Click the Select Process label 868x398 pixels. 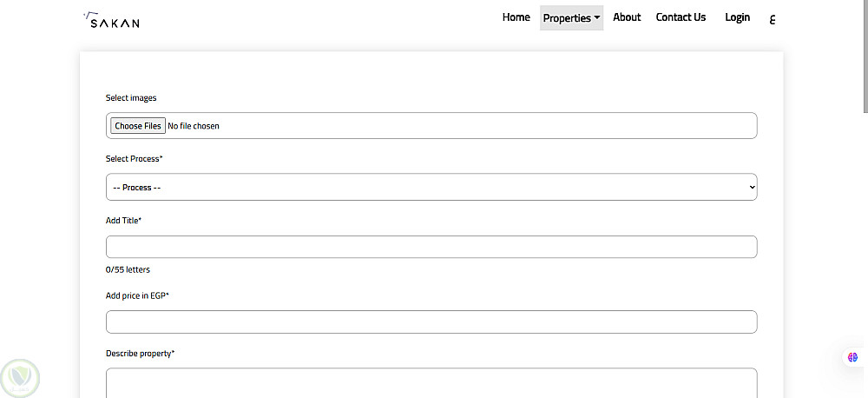click(x=134, y=159)
